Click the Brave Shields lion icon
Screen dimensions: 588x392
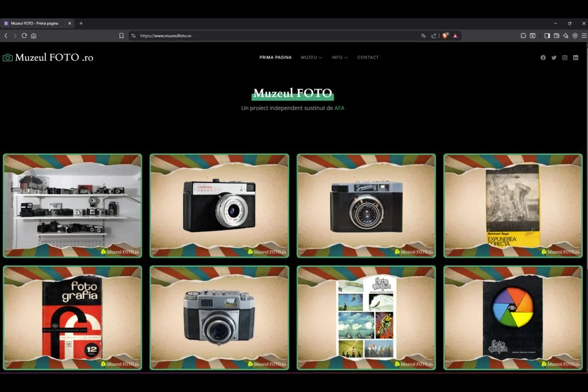[445, 36]
